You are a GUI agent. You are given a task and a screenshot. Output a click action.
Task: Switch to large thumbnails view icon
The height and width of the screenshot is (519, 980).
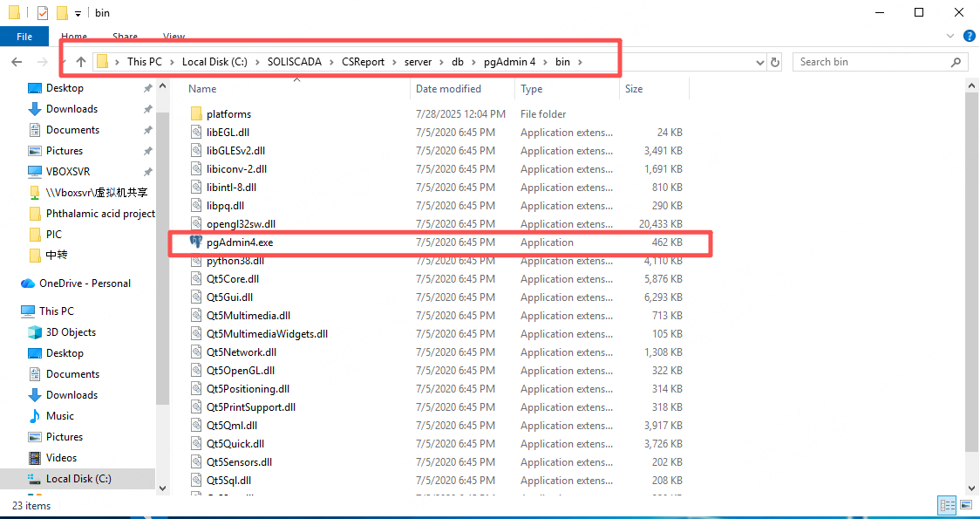(966, 506)
